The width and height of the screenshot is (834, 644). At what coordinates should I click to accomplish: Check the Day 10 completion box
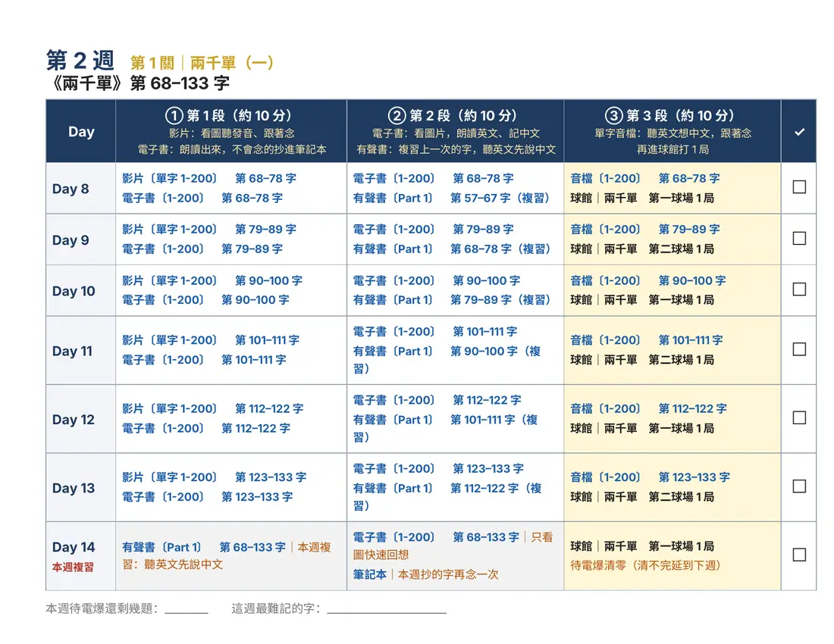799,289
